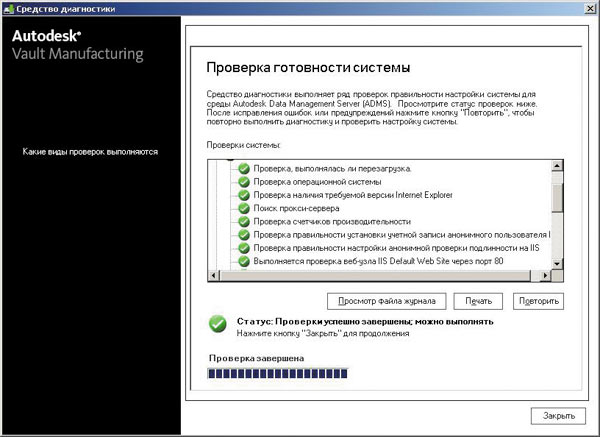Select row Проверка, выполнялась ли перезагрузка
600x437 pixels.
coord(333,168)
